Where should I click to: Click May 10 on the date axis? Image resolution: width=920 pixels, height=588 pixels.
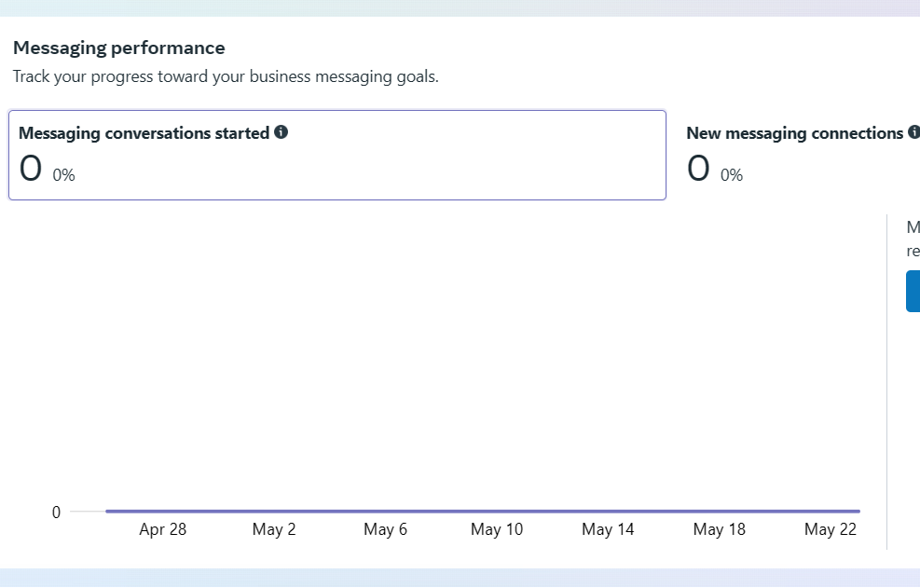(x=497, y=529)
